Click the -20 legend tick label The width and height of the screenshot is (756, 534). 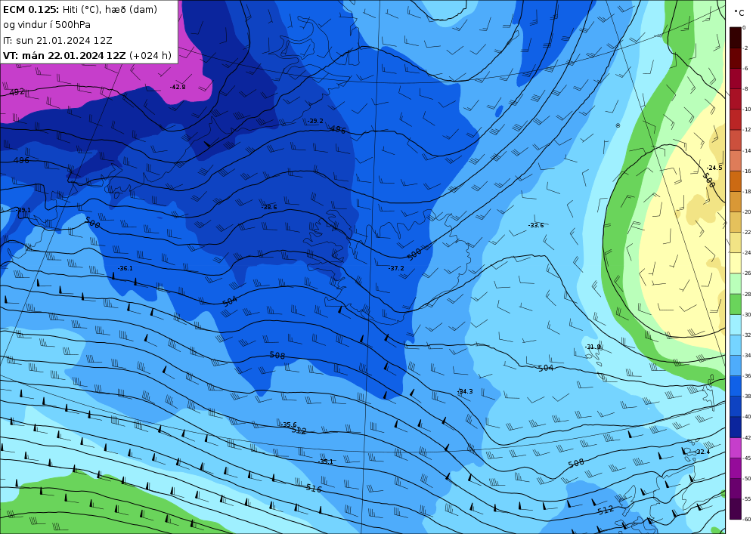[x=747, y=212]
